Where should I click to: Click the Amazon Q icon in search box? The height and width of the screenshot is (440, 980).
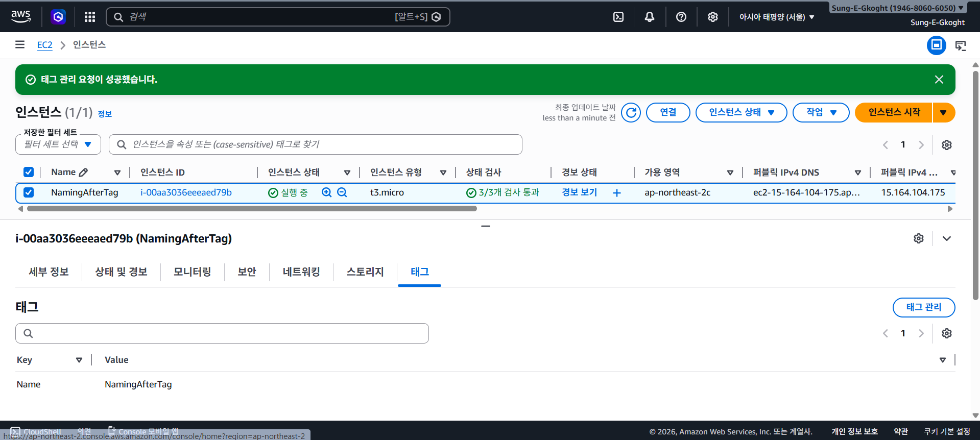[437, 17]
